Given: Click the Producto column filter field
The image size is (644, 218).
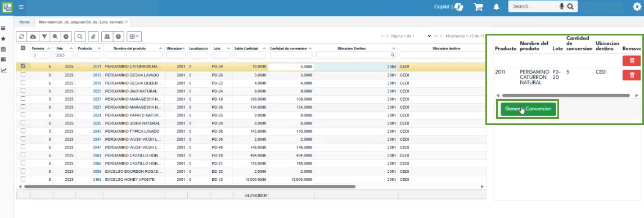Looking at the screenshot, I should point(89,55).
